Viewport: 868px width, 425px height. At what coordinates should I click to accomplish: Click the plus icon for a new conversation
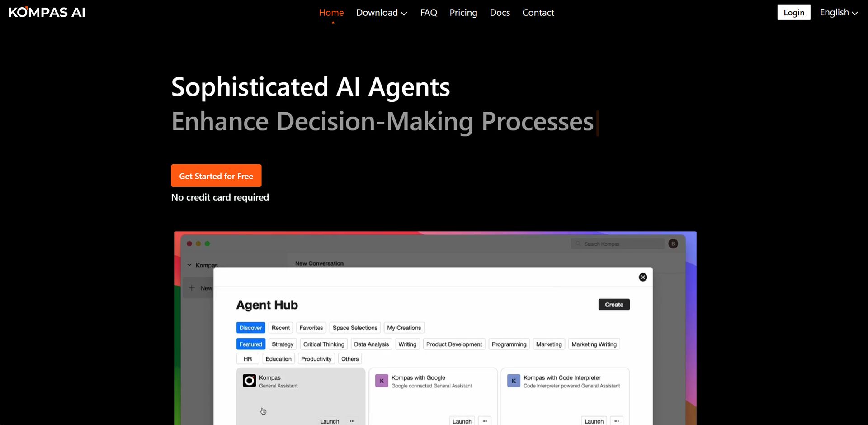192,287
